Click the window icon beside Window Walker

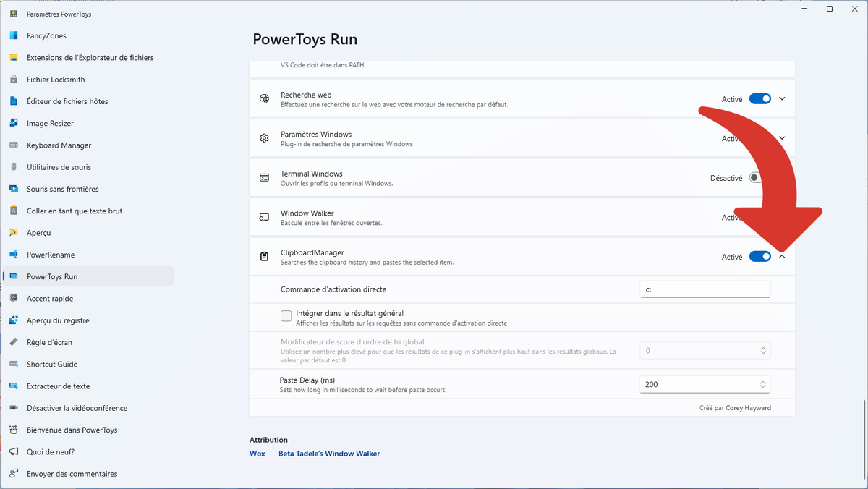coord(265,217)
